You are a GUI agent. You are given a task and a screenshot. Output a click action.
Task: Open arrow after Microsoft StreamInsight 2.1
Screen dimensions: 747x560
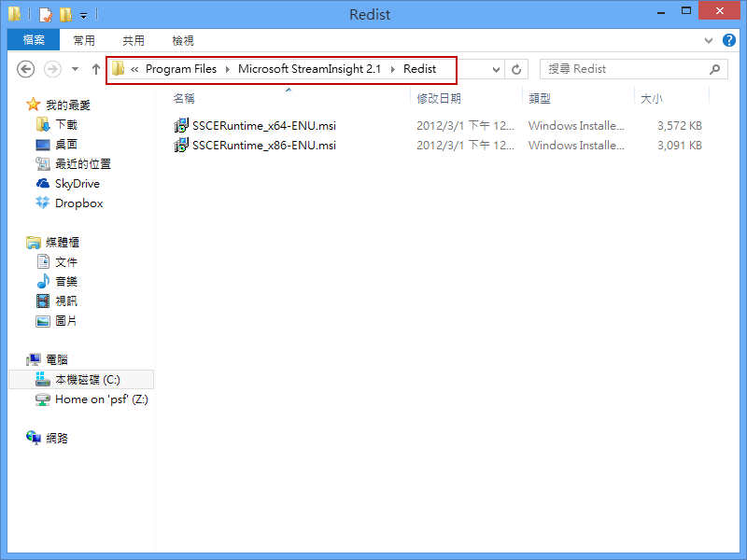[x=393, y=69]
